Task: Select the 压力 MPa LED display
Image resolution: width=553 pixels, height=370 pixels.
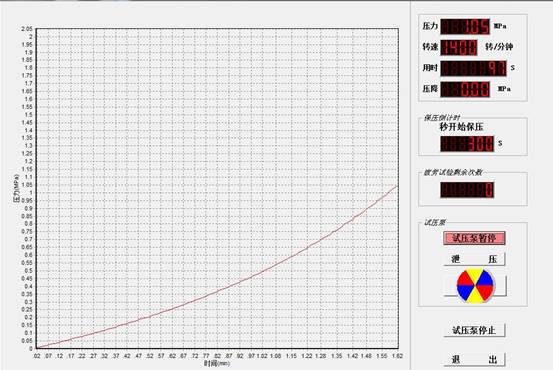Action: coord(465,26)
